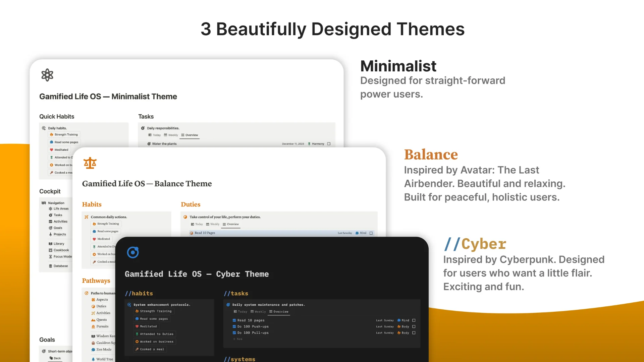Tick the Do 100 Push-ups checkbox
644x362 pixels.
414,326
